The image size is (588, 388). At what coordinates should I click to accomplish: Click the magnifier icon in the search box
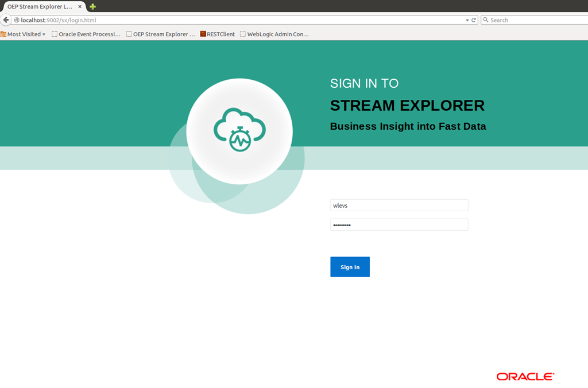point(486,20)
